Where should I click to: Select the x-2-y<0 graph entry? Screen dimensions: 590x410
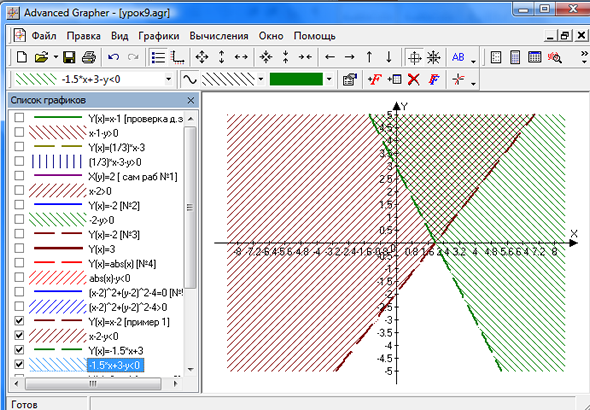point(103,336)
